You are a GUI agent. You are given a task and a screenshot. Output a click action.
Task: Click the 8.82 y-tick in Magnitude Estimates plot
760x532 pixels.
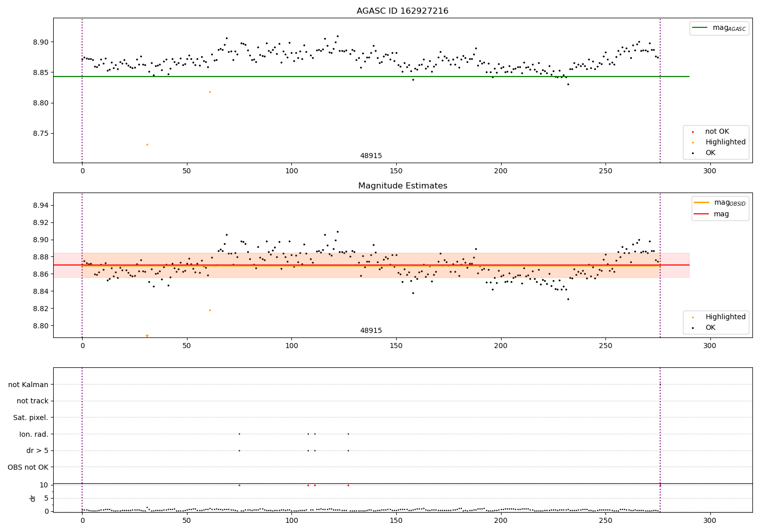click(40, 309)
